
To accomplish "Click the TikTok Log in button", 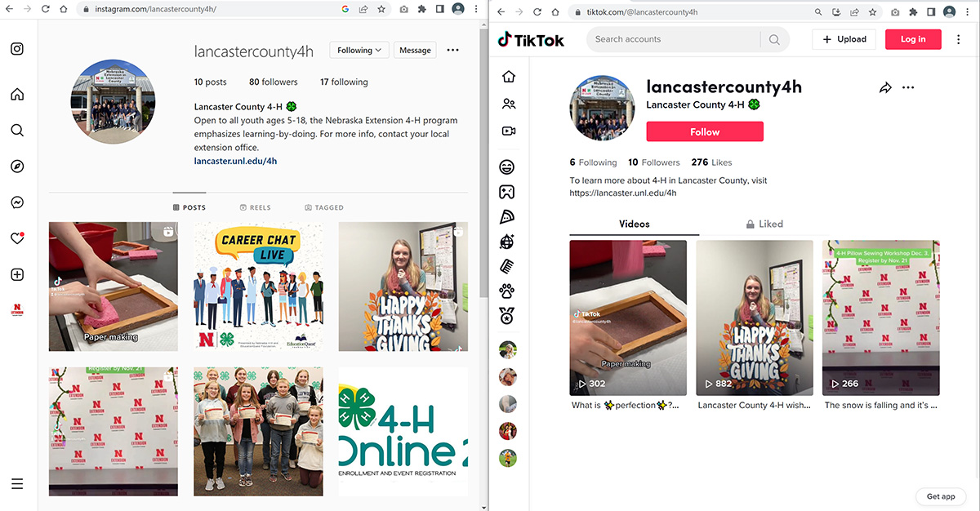I will tap(912, 39).
